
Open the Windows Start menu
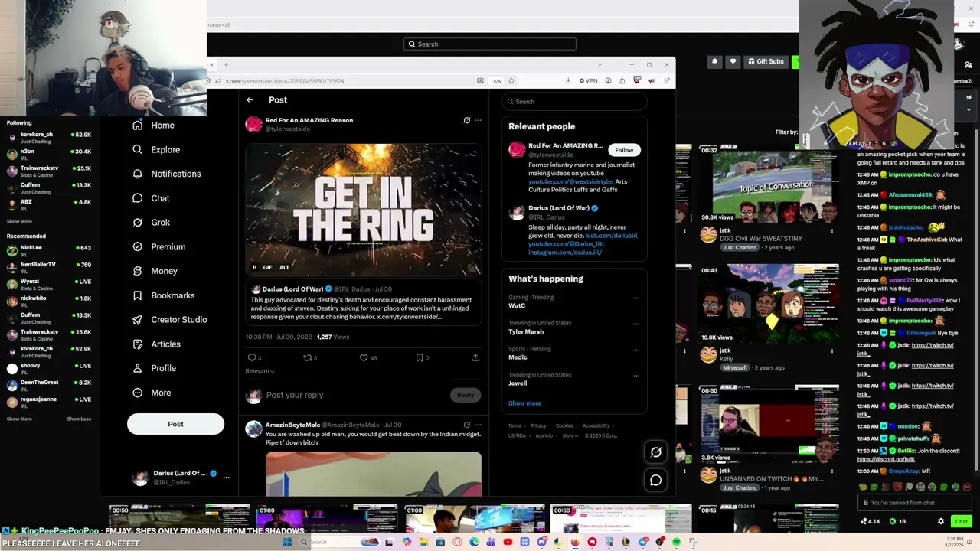[x=287, y=542]
